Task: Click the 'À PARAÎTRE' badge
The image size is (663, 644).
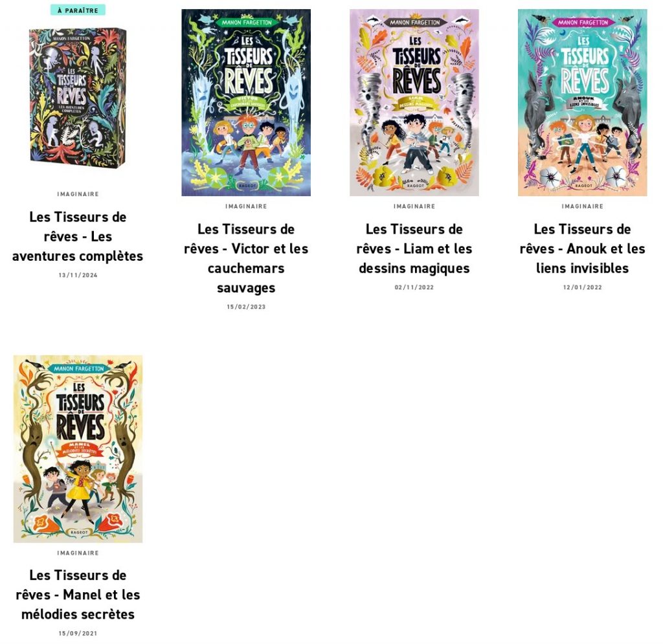Action: point(78,10)
